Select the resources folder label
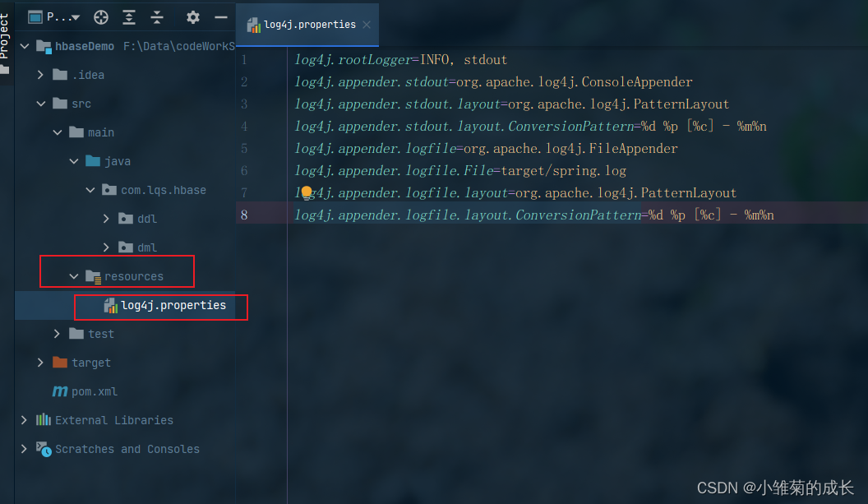 click(x=134, y=276)
